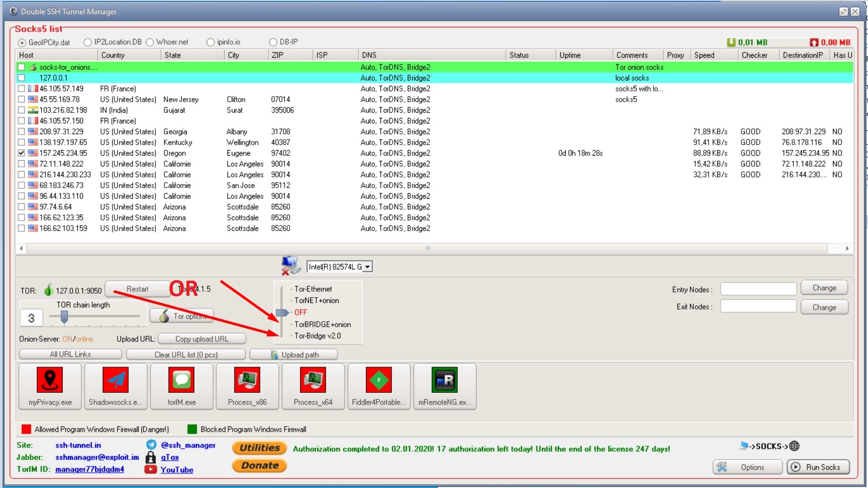Click the France flag for 46.105.57.149
The width and height of the screenshot is (868, 488).
[33, 88]
